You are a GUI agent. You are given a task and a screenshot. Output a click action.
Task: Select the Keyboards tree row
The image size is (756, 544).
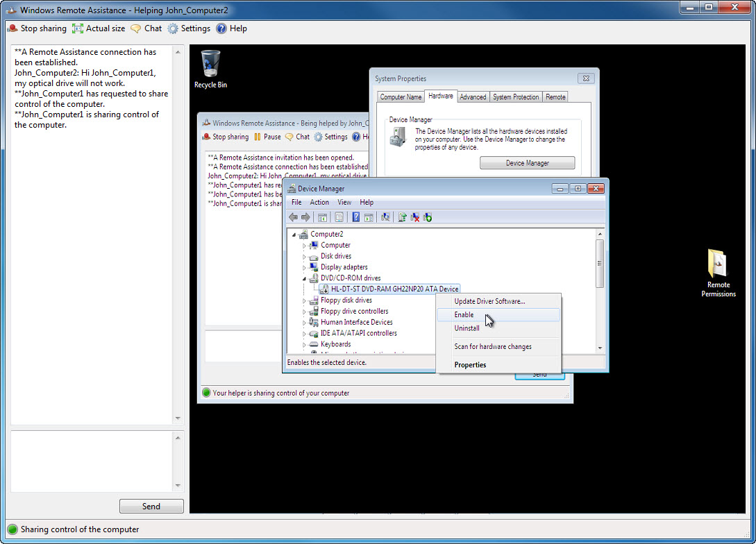pyautogui.click(x=335, y=344)
